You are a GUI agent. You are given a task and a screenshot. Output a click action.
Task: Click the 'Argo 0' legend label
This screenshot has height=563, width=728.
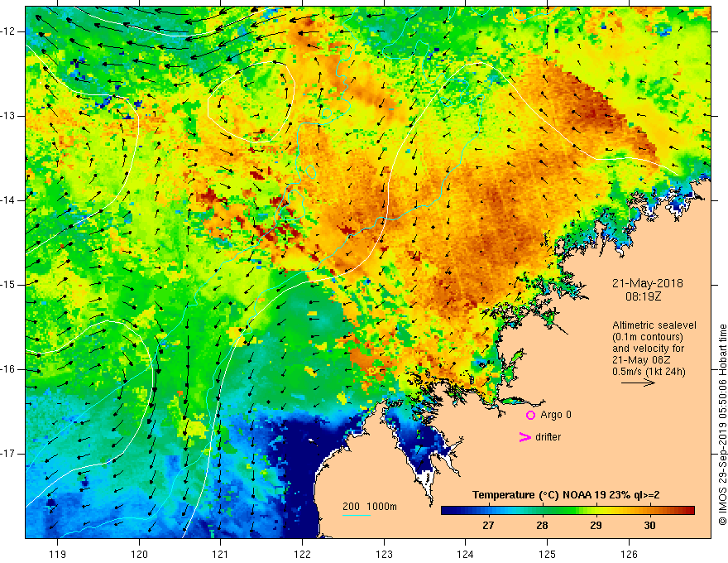tap(556, 415)
